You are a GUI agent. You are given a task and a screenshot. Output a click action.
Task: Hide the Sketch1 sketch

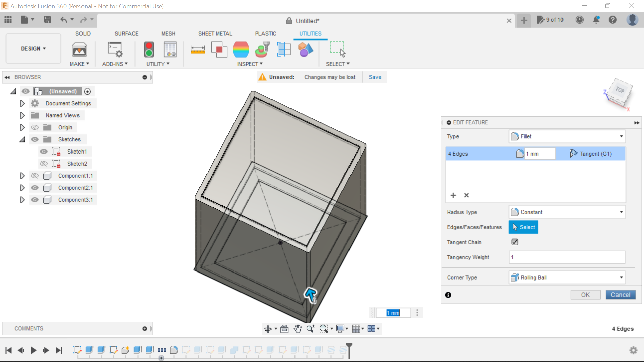[44, 152]
